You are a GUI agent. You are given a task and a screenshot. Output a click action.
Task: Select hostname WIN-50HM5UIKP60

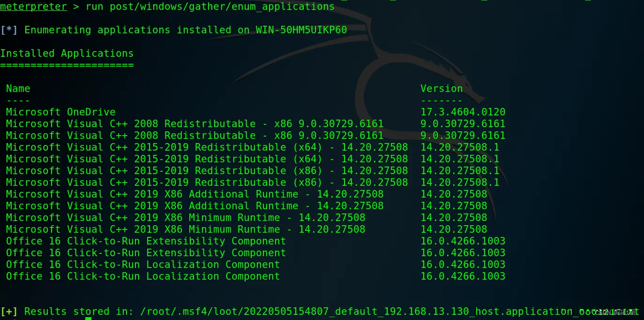pyautogui.click(x=301, y=30)
